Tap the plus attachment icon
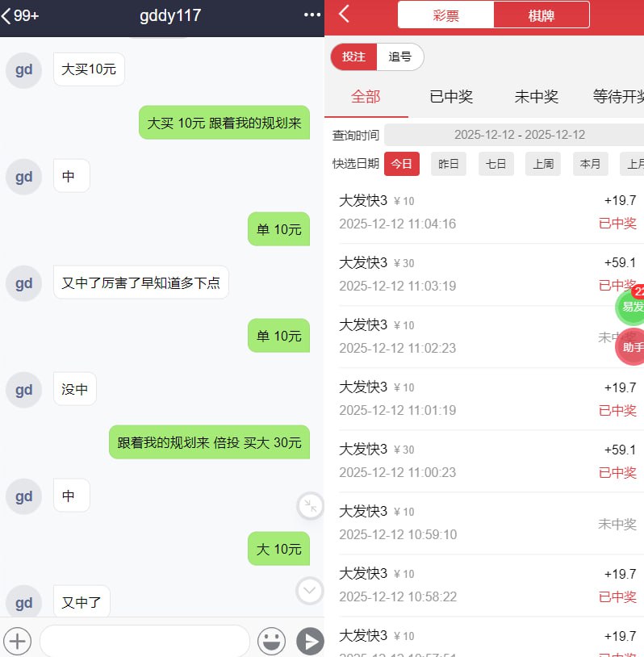 [17, 641]
